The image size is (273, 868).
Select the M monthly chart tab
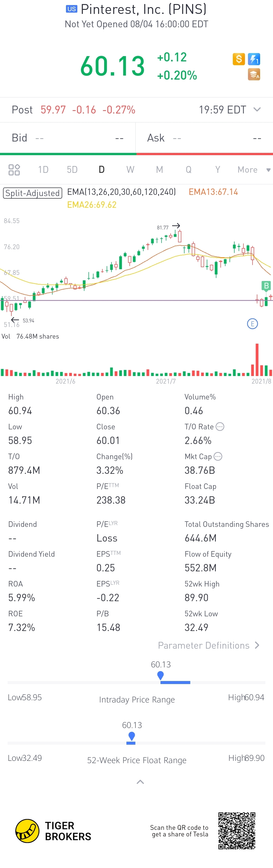160,170
